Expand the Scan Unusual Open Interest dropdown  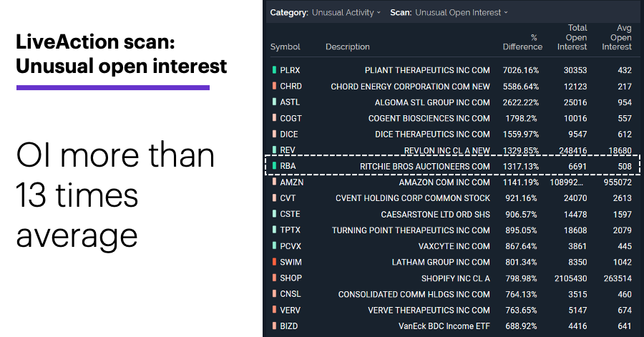462,13
